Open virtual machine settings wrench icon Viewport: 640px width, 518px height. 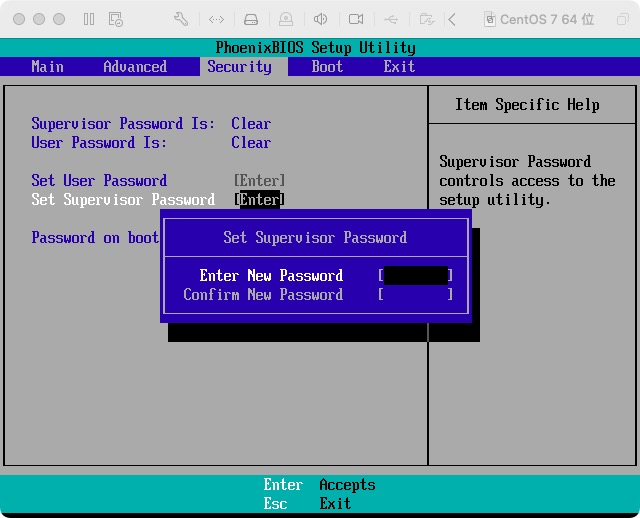pos(181,19)
